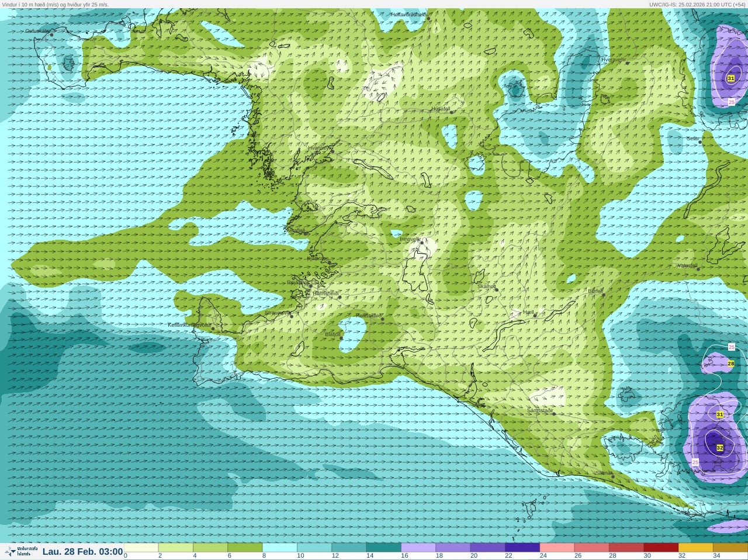Click the Kjalarnes station label

(x=317, y=258)
